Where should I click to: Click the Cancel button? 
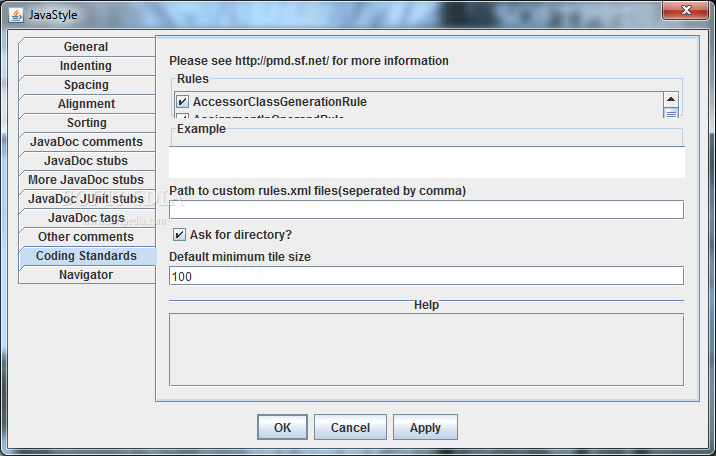(x=350, y=427)
